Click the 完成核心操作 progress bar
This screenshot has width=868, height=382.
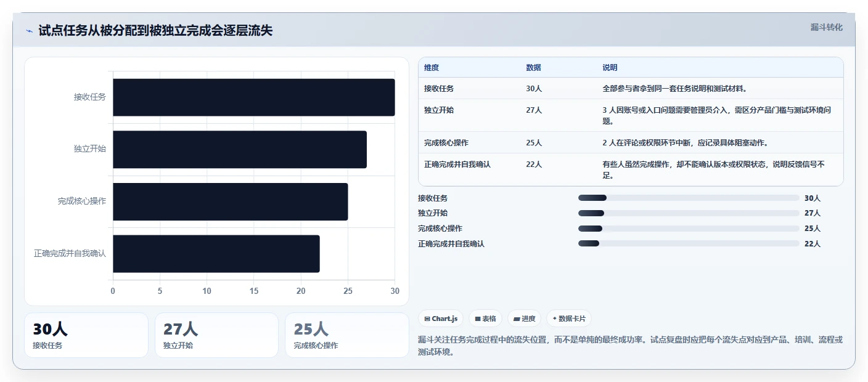[x=689, y=229]
